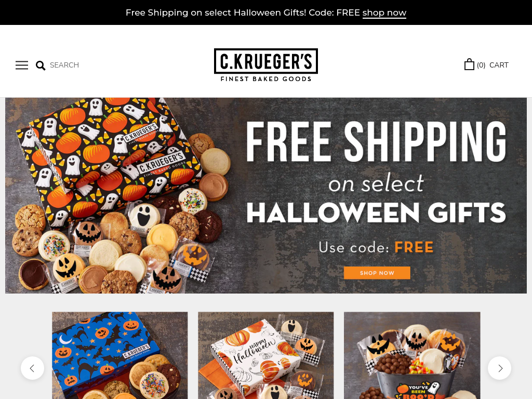
Task: Click the orange SHOP NOW button
Action: [x=377, y=273]
